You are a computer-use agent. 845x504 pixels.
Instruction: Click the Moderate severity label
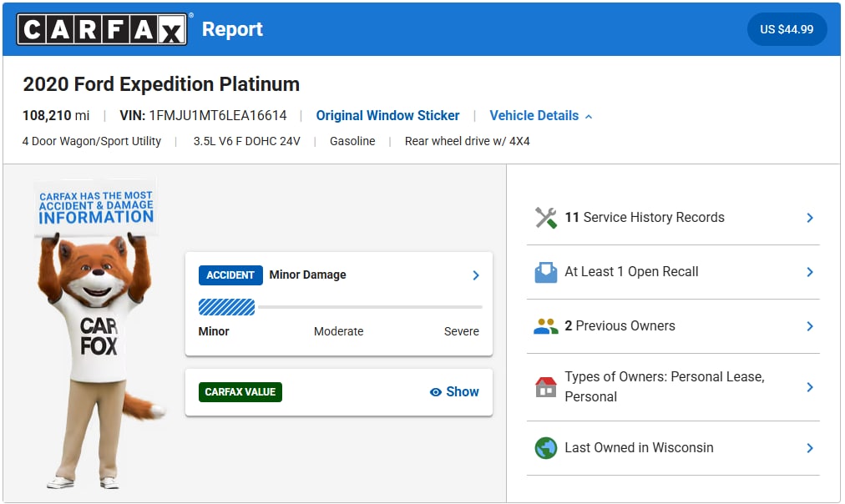338,331
